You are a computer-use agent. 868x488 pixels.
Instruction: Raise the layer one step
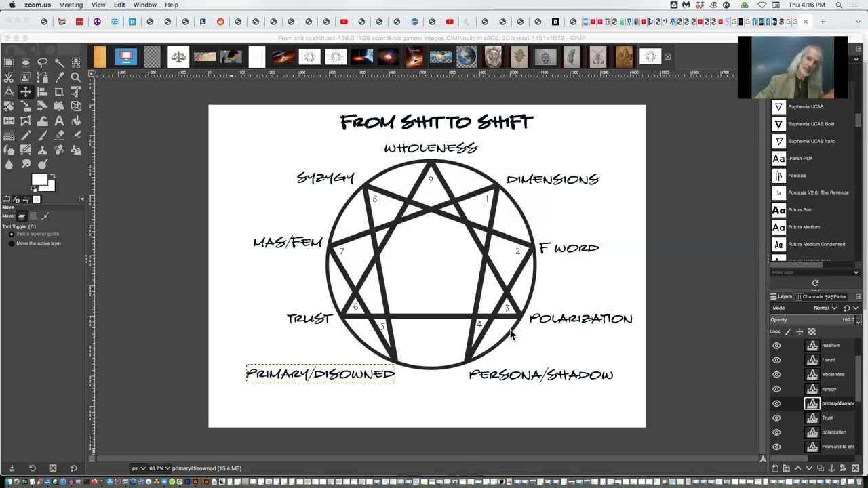point(797,468)
